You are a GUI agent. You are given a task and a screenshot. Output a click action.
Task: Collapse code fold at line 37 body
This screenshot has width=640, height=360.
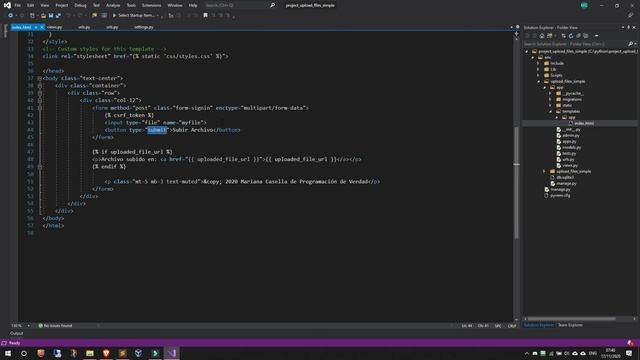[x=40, y=78]
